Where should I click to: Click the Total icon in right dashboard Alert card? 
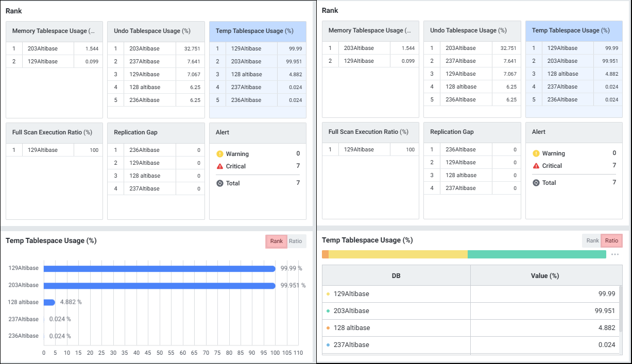tap(536, 183)
